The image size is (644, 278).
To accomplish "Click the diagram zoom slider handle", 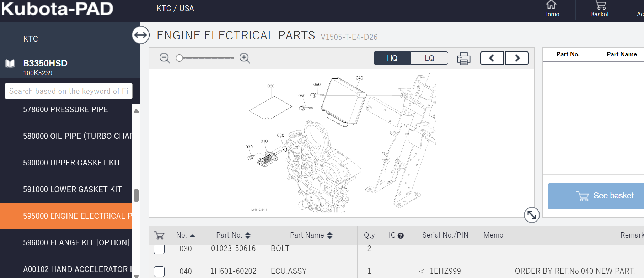I will pyautogui.click(x=179, y=58).
